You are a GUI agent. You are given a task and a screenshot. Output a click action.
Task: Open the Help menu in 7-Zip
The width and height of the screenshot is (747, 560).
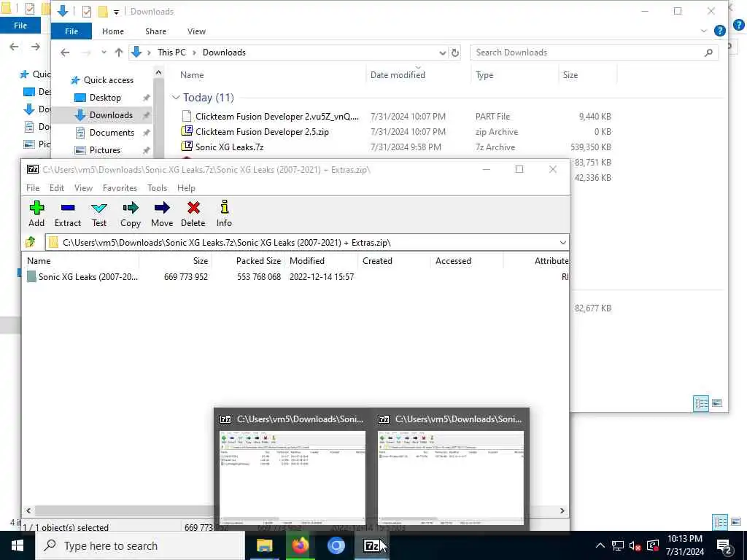[x=186, y=188]
